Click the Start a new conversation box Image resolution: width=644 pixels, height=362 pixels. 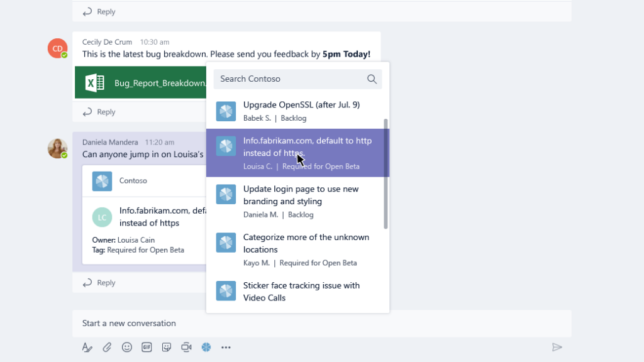click(x=321, y=324)
